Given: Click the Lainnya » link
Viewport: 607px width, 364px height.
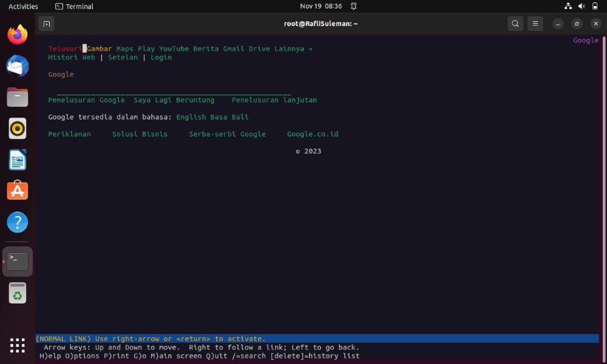Looking at the screenshot, I should (x=293, y=49).
